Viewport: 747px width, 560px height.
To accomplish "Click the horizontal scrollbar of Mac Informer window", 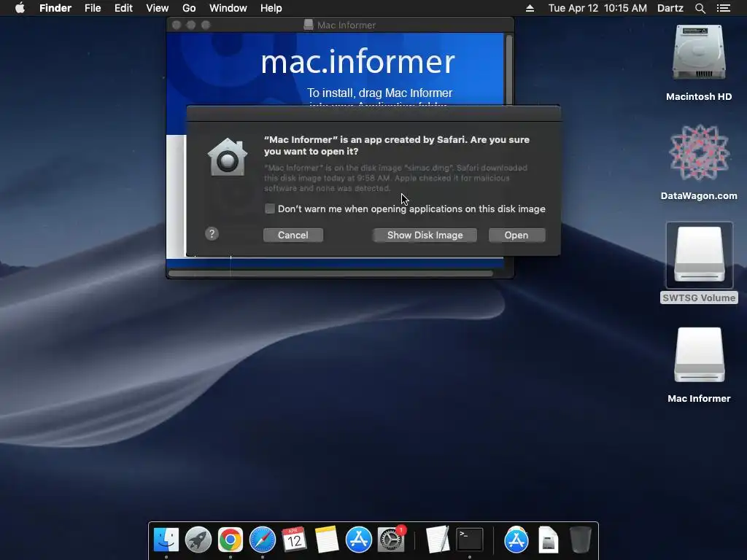I will 330,273.
